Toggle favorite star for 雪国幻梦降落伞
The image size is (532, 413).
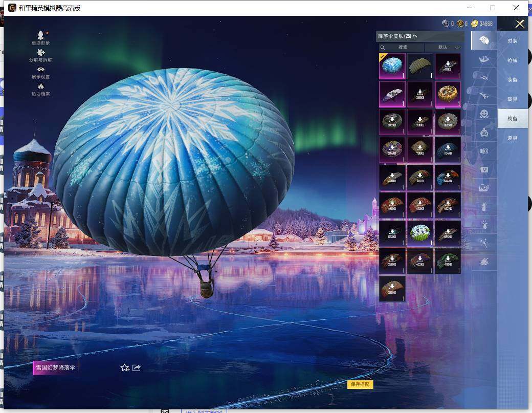tap(124, 367)
